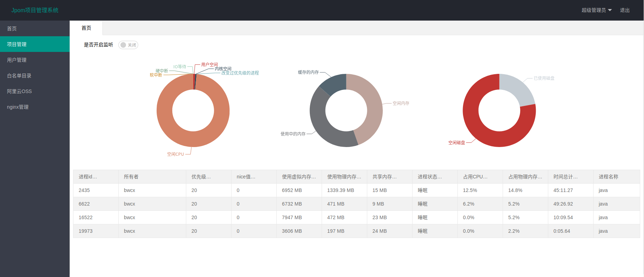The width and height of the screenshot is (644, 277).
Task: Click the 占用物理内存 column header
Action: click(525, 177)
